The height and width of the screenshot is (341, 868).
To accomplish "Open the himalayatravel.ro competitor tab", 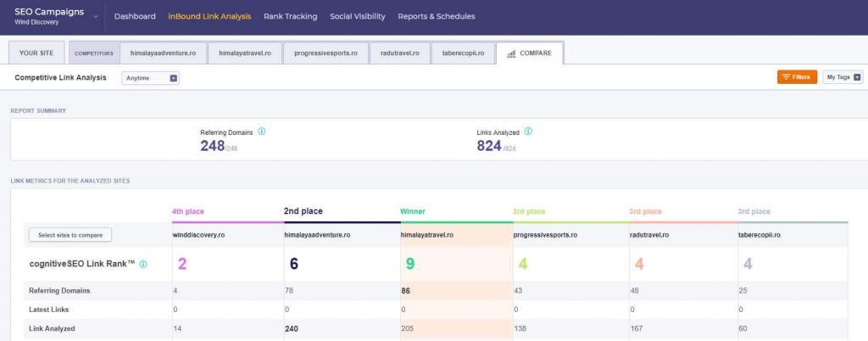I will (245, 53).
